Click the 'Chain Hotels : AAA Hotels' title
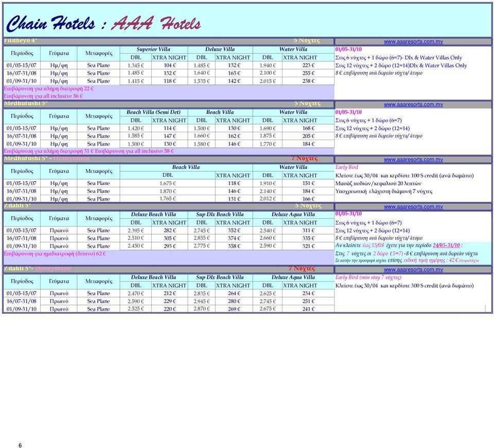 [x=103, y=23]
